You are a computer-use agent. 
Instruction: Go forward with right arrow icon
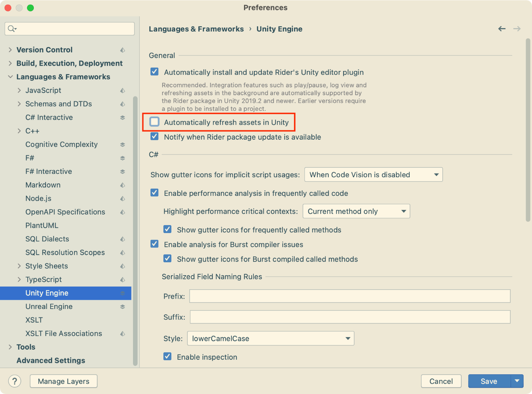(517, 29)
